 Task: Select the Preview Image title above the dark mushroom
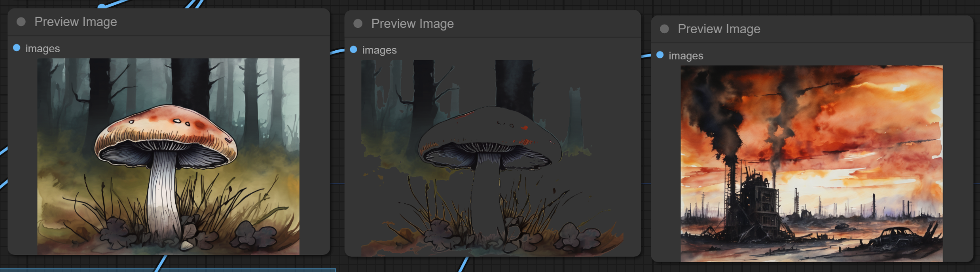point(412,24)
